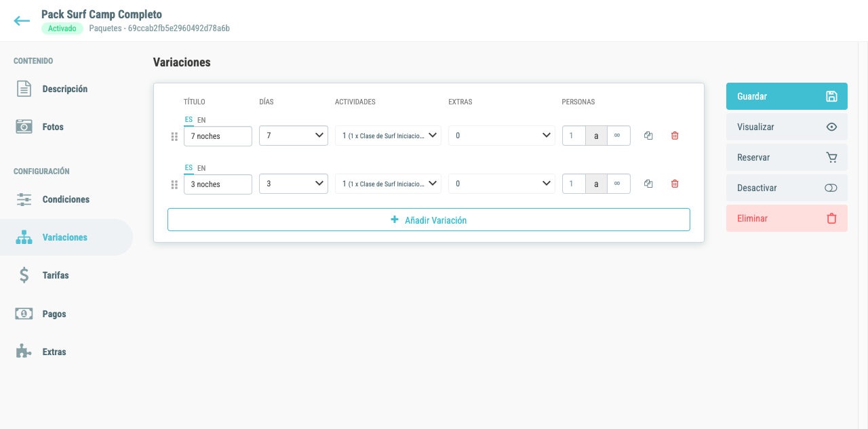Switch 7 noches title to EN tab

201,120
